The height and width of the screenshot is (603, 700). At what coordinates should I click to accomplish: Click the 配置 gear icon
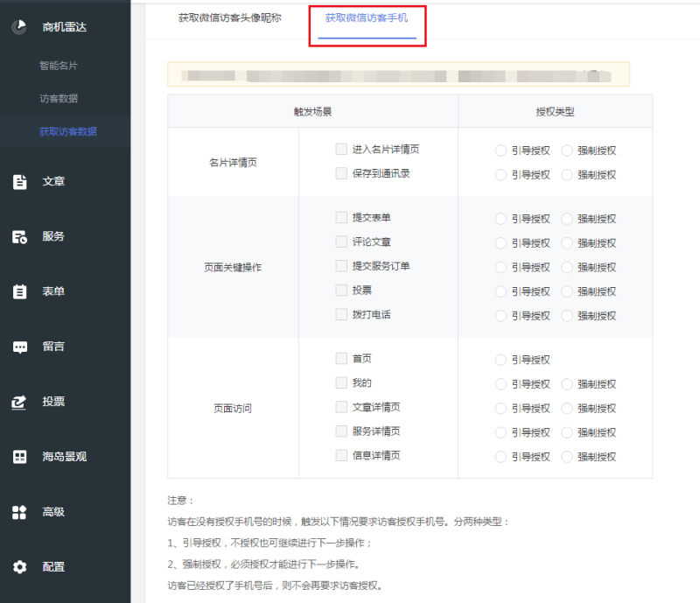[19, 567]
